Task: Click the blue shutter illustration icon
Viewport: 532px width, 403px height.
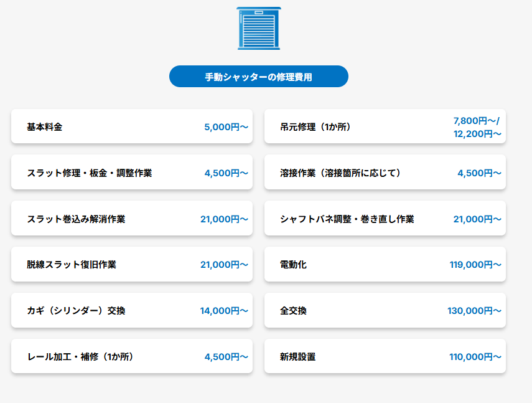Action: tap(259, 29)
